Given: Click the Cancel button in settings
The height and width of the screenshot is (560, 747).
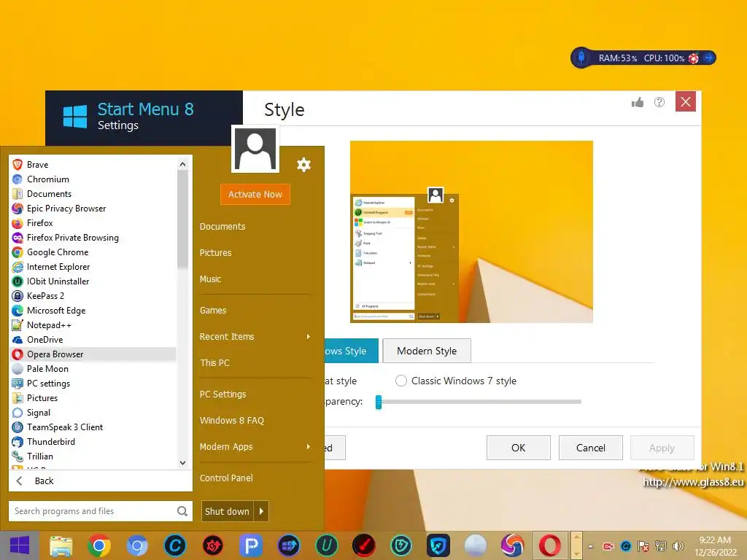Looking at the screenshot, I should [591, 448].
